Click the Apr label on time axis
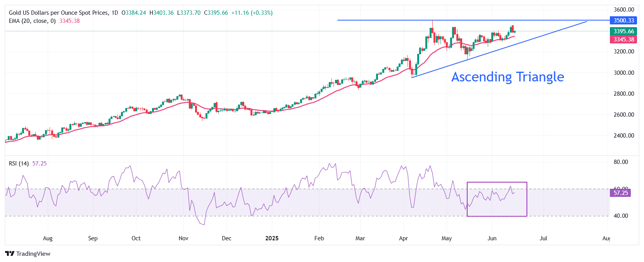 point(403,238)
